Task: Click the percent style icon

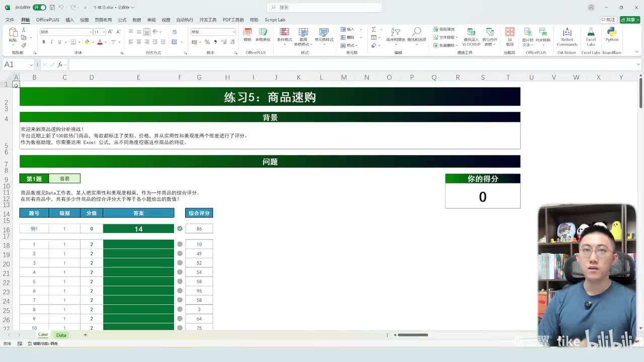Action: pos(207,42)
